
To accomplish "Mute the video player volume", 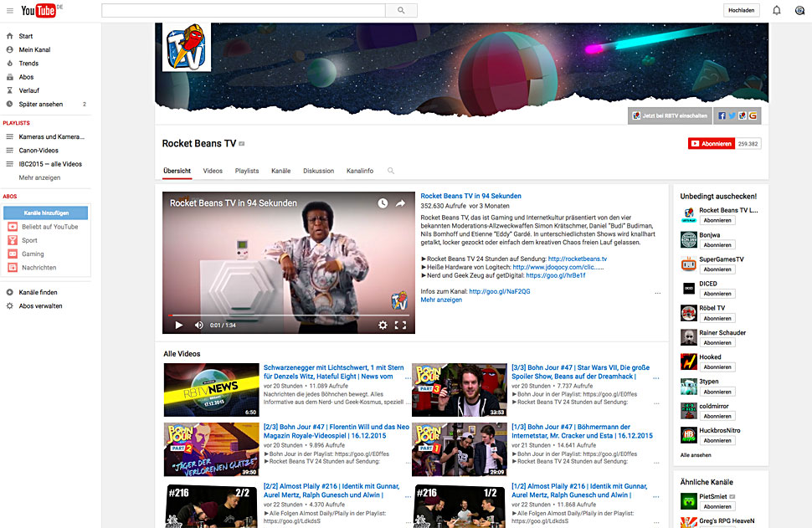I will click(x=199, y=325).
